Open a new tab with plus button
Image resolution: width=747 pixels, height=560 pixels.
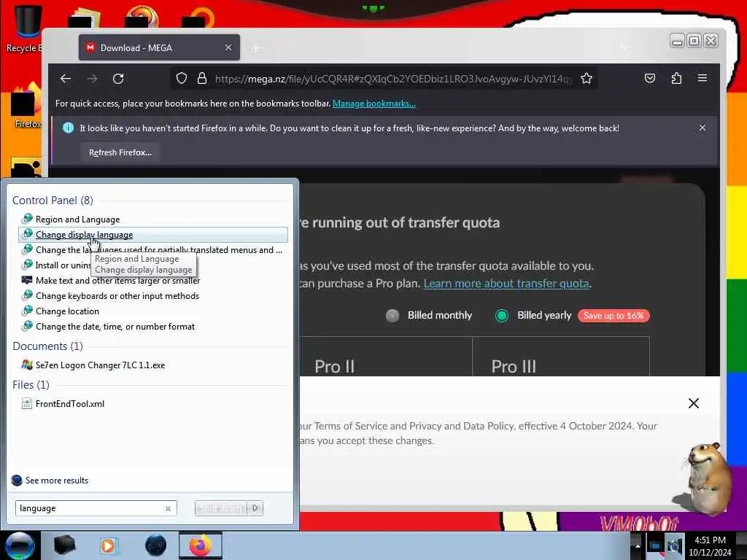pyautogui.click(x=256, y=48)
